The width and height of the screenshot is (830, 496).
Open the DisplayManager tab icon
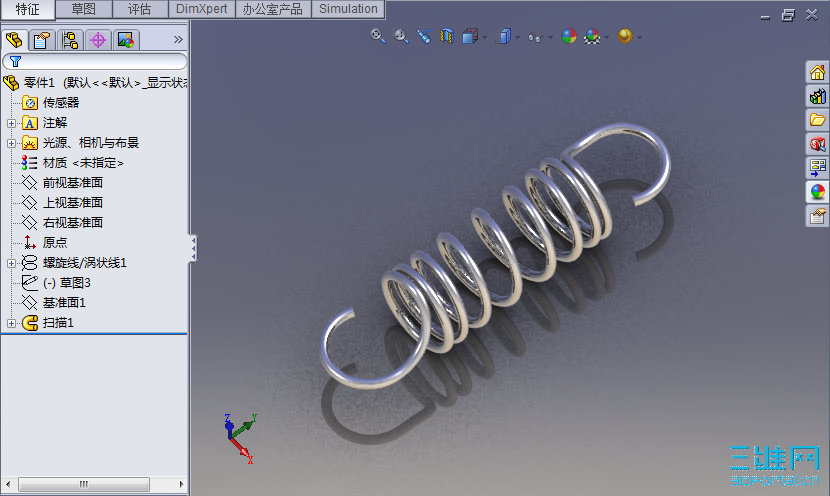pyautogui.click(x=126, y=40)
